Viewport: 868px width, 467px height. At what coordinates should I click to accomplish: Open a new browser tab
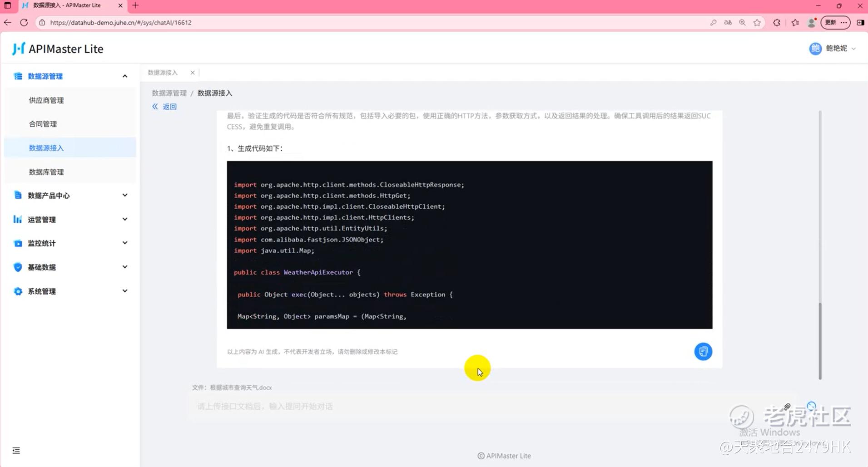[x=135, y=5]
